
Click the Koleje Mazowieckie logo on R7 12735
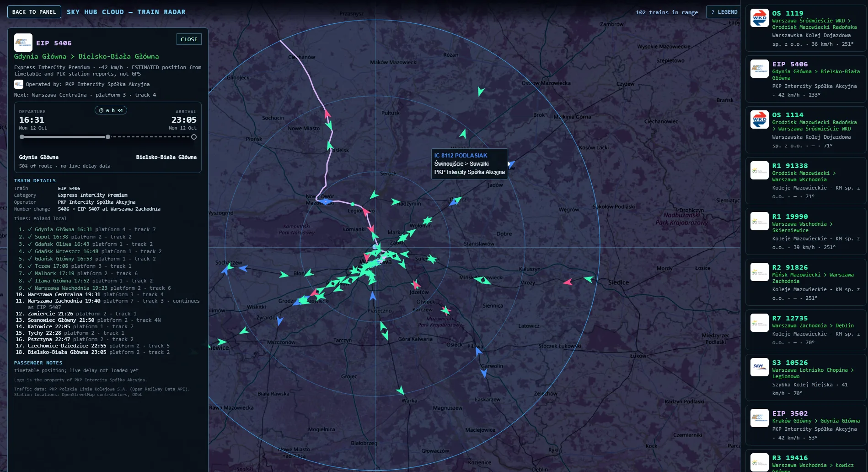(x=760, y=323)
